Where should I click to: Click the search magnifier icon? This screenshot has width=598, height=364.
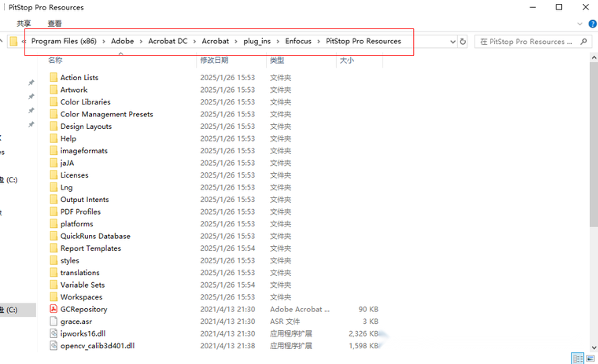point(584,42)
